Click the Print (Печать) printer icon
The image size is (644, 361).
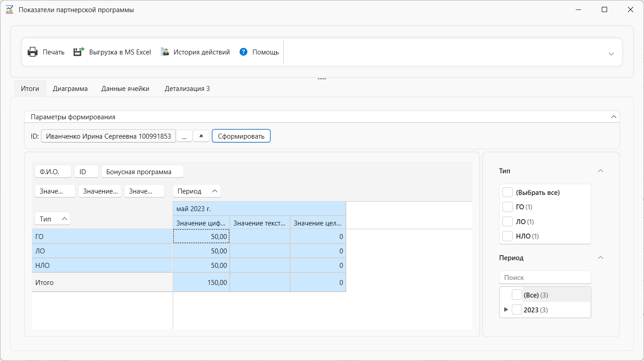[x=33, y=52]
